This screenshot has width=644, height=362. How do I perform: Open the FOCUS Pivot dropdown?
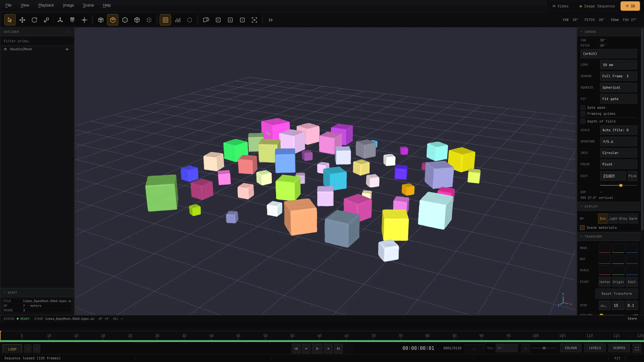click(x=619, y=164)
